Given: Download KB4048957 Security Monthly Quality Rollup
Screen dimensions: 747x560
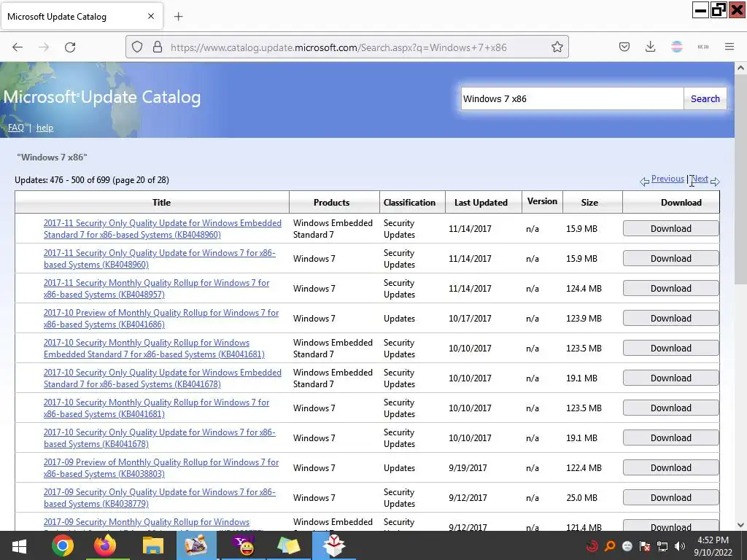Looking at the screenshot, I should click(x=671, y=289).
